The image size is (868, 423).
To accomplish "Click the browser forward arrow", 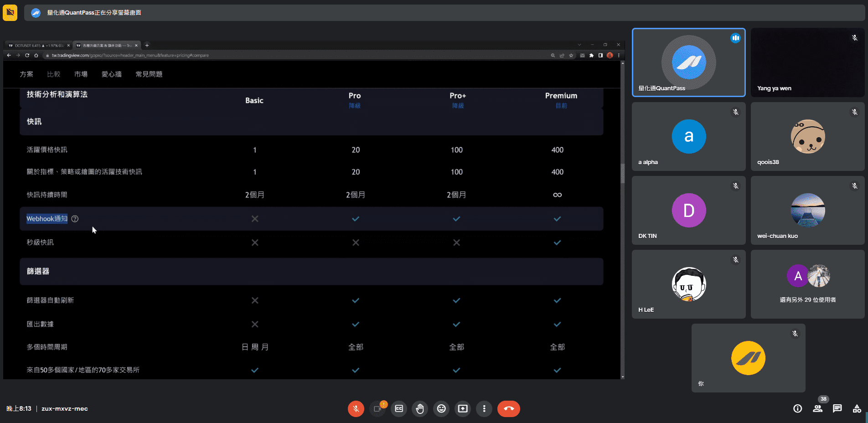I will [x=18, y=55].
